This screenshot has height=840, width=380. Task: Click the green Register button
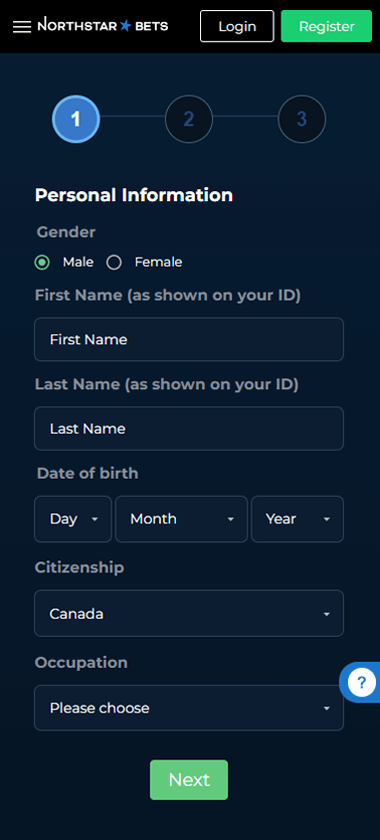[x=326, y=26]
